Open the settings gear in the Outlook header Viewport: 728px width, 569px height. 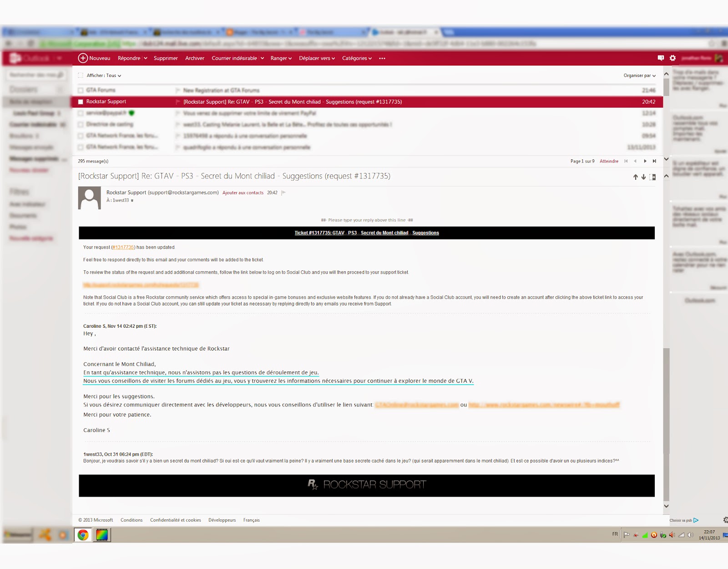(672, 58)
